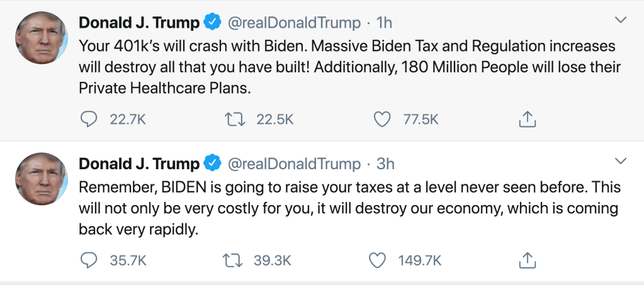Click @realDonaldTrump handle on the first tweet

293,23
